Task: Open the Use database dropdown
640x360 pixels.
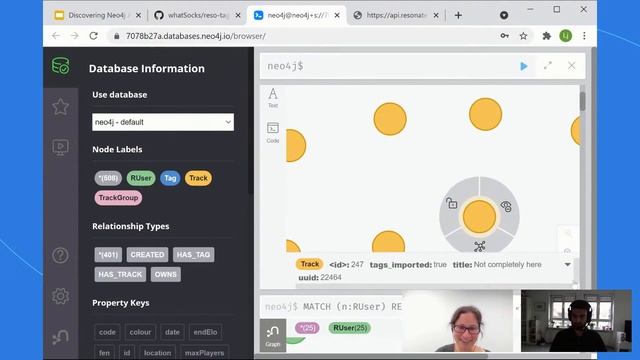Action: tap(163, 122)
